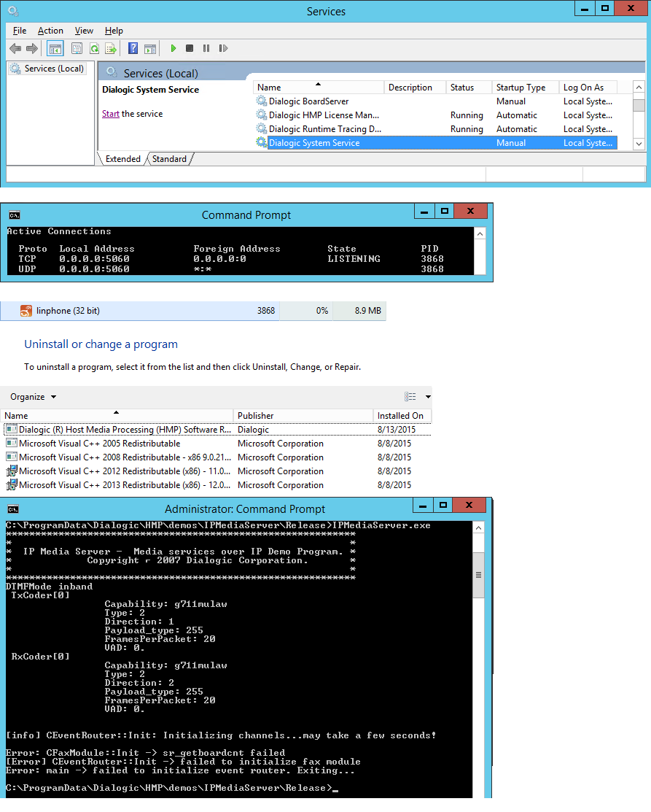Click the gear icon beside Dialogic Runtime Tracing
This screenshot has width=651, height=812.
click(261, 129)
